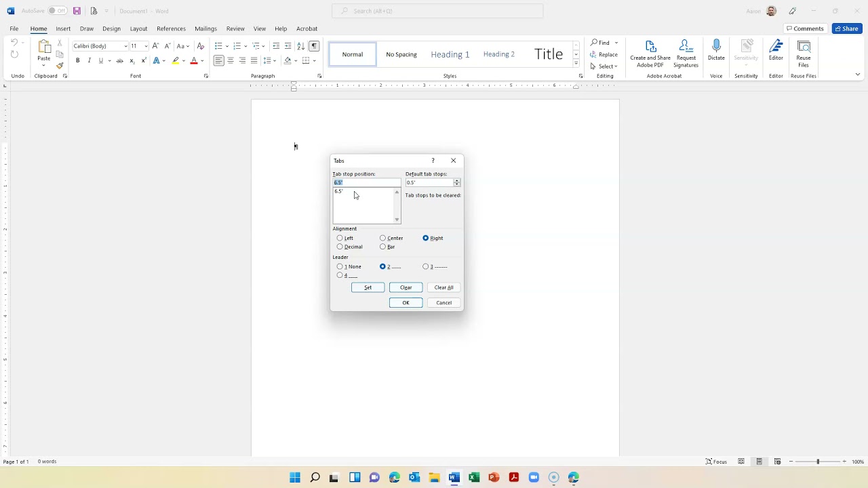Click the Set button in Tabs dialog
This screenshot has width=868, height=488.
(x=368, y=287)
